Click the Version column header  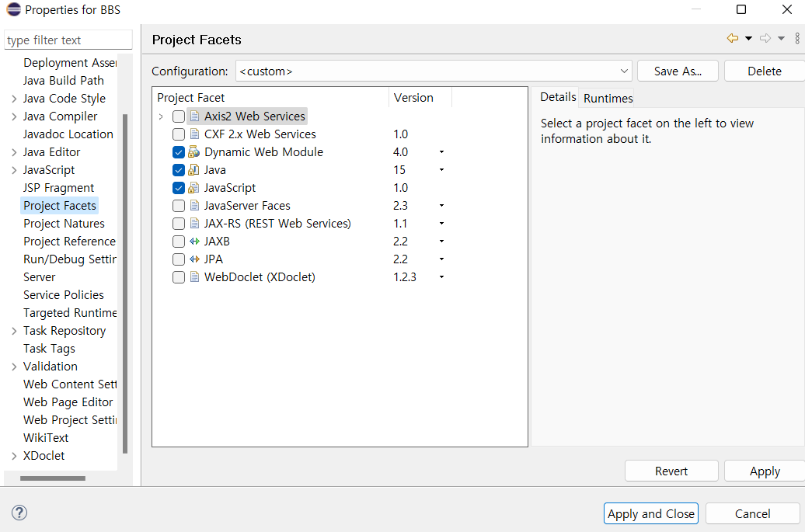(x=420, y=98)
